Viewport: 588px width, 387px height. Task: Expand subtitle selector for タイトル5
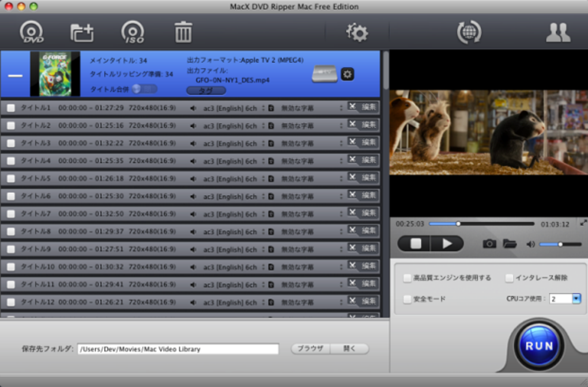(341, 179)
